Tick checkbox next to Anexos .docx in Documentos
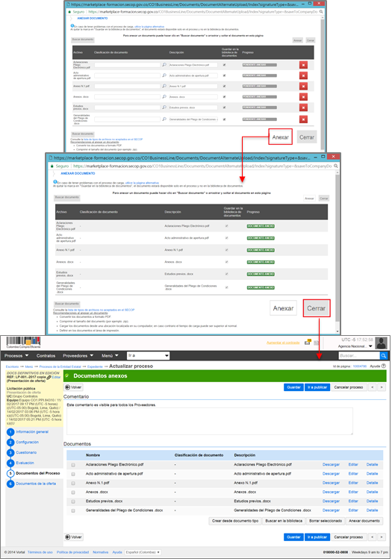Screen dimensions: 392x559 (73, 493)
